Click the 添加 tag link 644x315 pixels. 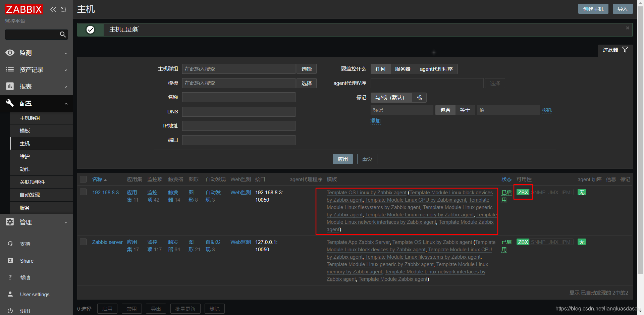coord(375,121)
